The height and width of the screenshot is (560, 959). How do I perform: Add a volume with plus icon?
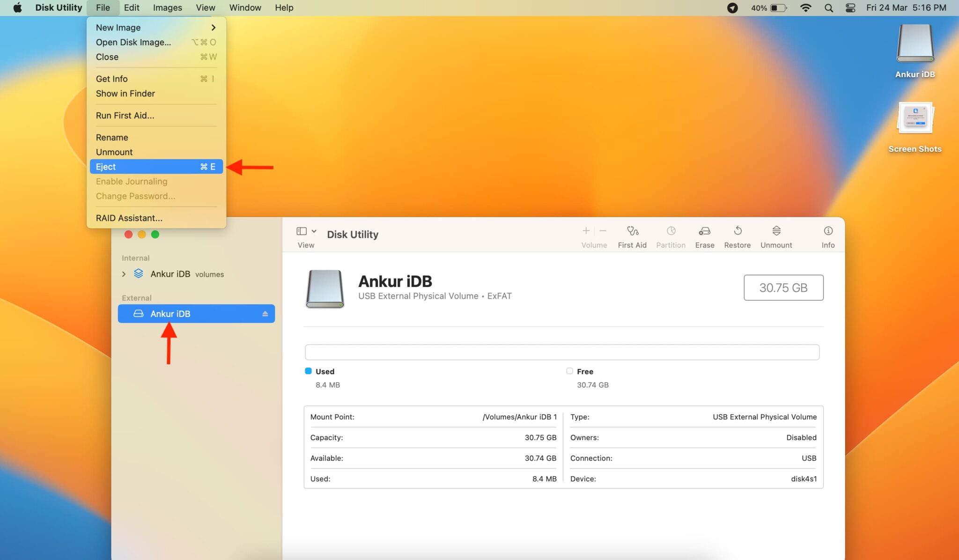point(586,230)
